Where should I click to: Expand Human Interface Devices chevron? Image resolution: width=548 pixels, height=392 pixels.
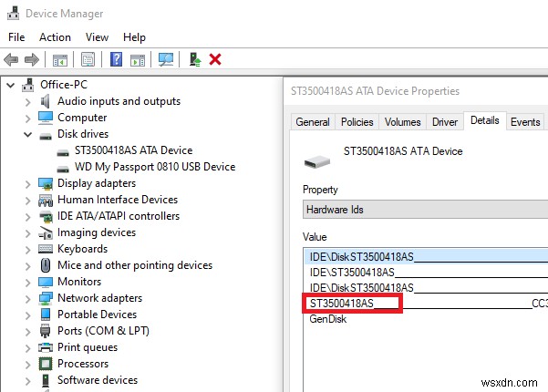tap(27, 201)
